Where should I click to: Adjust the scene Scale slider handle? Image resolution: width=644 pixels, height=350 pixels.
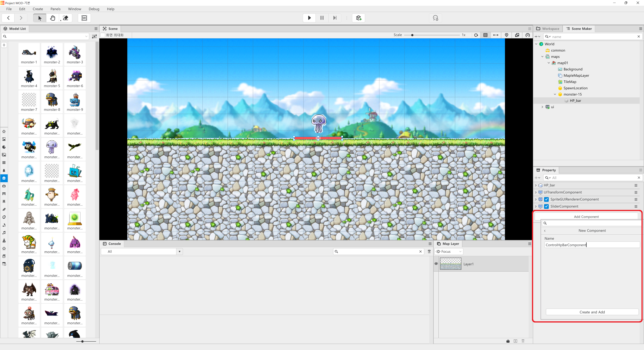[412, 35]
